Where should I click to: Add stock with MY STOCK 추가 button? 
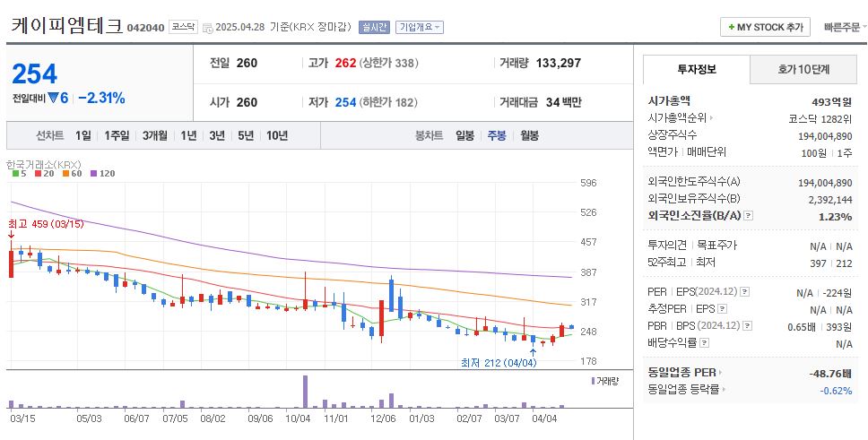765,27
